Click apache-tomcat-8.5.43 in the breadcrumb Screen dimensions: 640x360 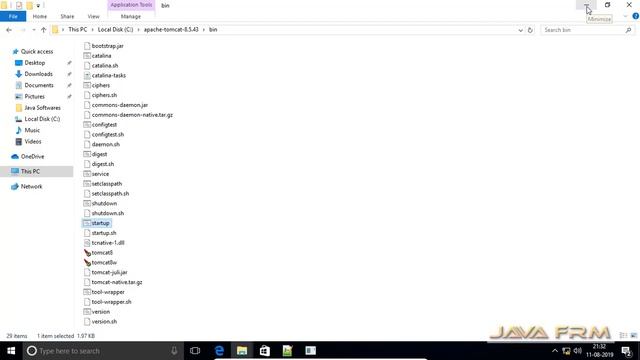[x=171, y=30]
